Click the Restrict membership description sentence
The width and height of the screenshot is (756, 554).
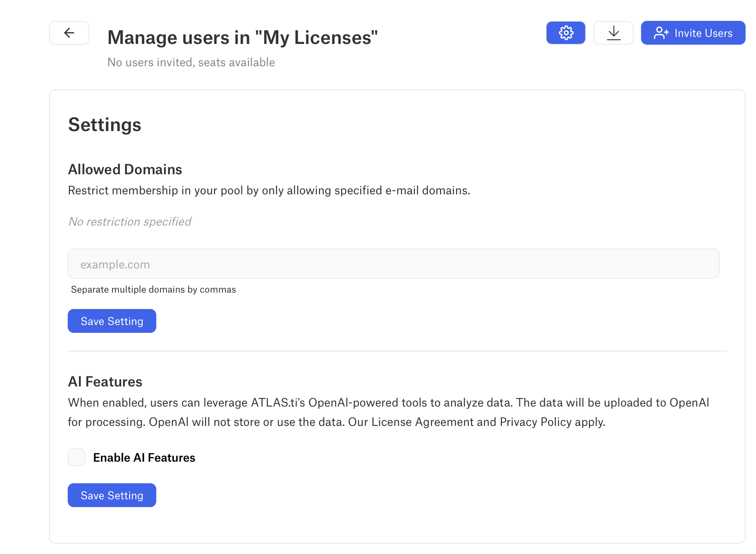269,190
